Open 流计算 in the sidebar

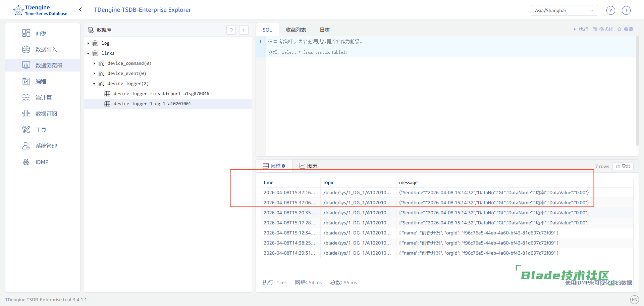[x=43, y=98]
